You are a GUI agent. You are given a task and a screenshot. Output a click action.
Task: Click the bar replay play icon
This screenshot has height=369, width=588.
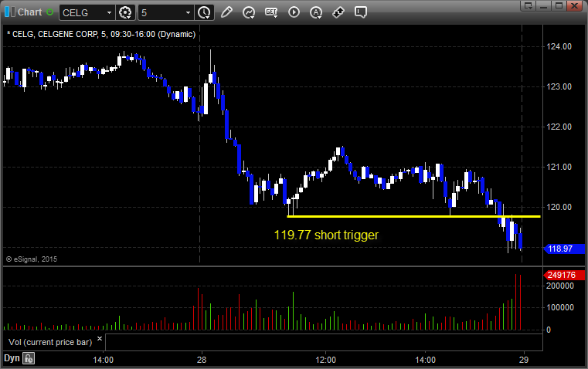click(x=294, y=12)
